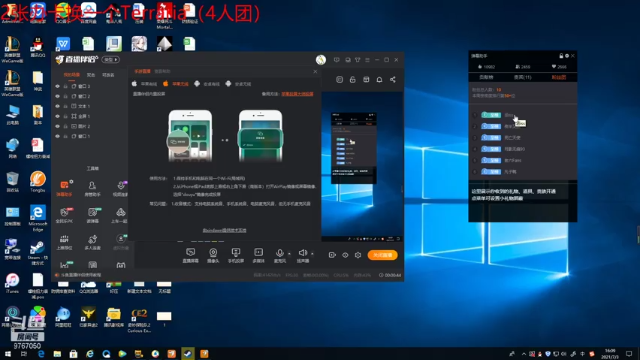Open the 房管助手 tool in toolbox
This screenshot has height=360, width=640.
click(x=92, y=189)
